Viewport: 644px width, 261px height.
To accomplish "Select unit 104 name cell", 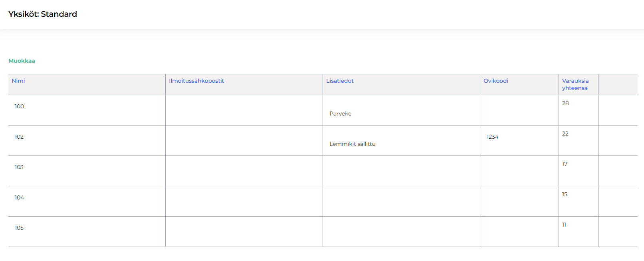I will [x=19, y=197].
